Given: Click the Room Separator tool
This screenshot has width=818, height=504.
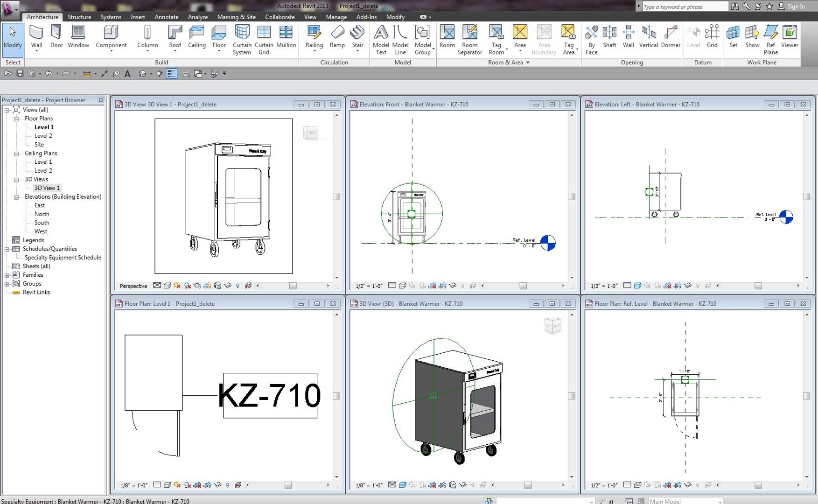Looking at the screenshot, I should (x=469, y=40).
